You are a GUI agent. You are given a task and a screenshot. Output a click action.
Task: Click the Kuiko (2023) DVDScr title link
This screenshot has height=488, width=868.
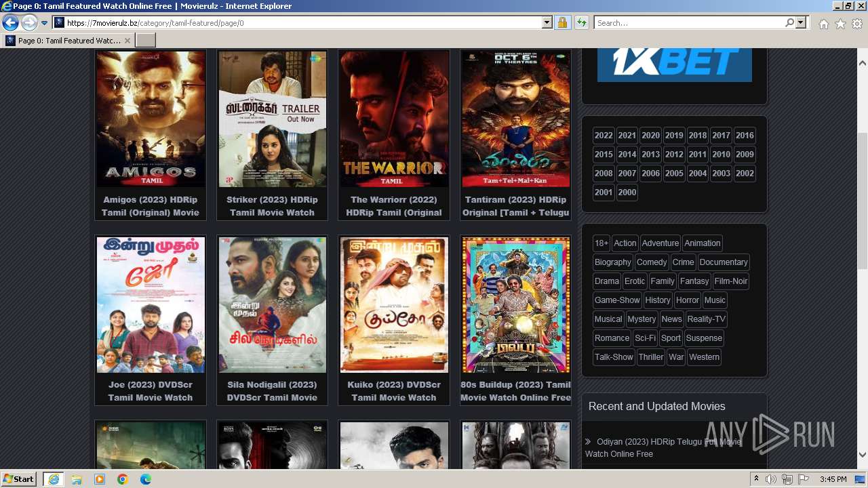click(x=394, y=391)
